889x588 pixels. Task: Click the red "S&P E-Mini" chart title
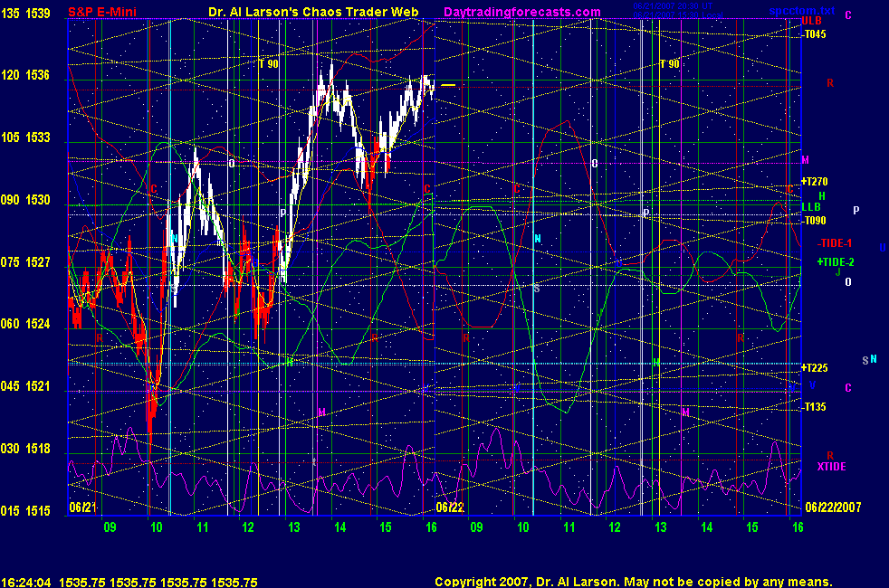coord(102,12)
